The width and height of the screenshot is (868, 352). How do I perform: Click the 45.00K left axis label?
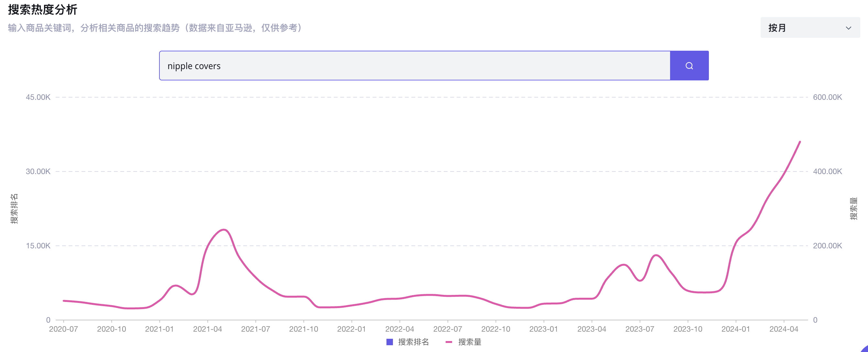tap(38, 97)
